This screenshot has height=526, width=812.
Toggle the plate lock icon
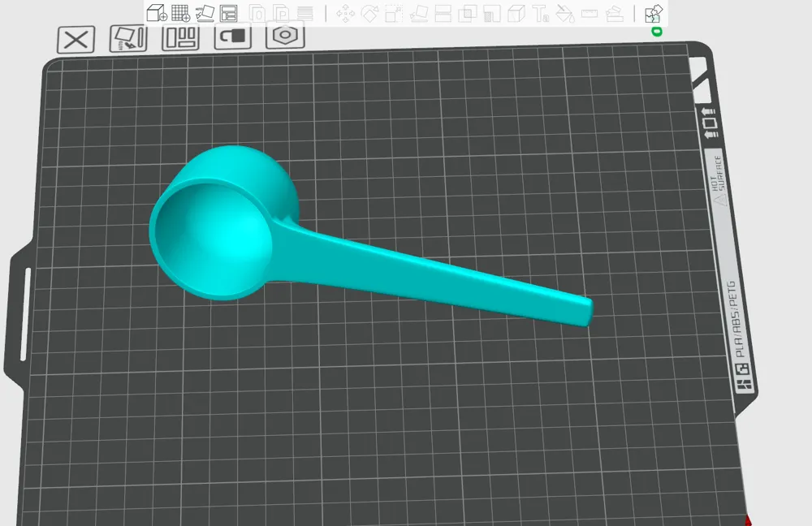233,37
